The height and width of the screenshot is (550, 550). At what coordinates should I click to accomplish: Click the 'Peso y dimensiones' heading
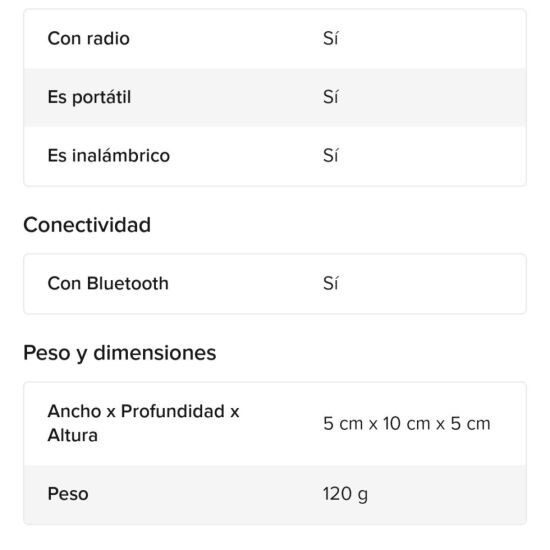[120, 353]
